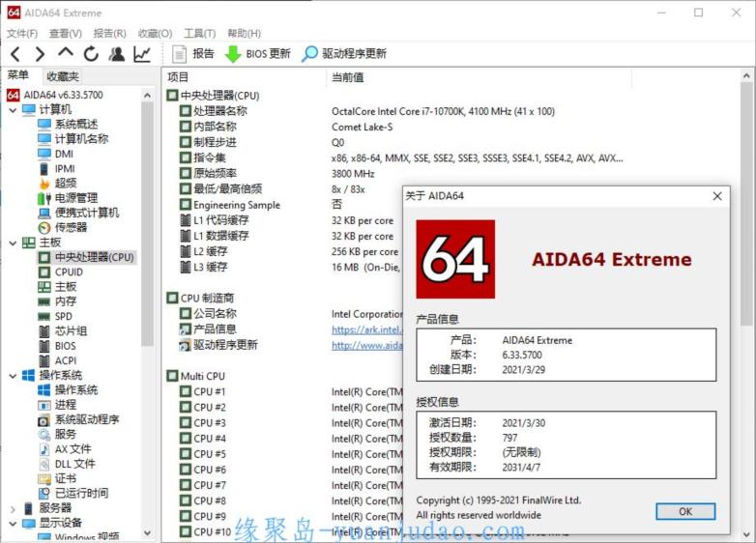Click the 报告 report button
This screenshot has width=756, height=543.
coord(192,53)
